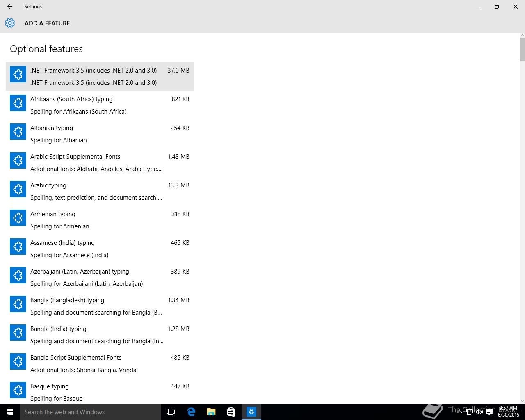Click the scrollbar down arrow
The height and width of the screenshot is (420, 525).
[522, 401]
